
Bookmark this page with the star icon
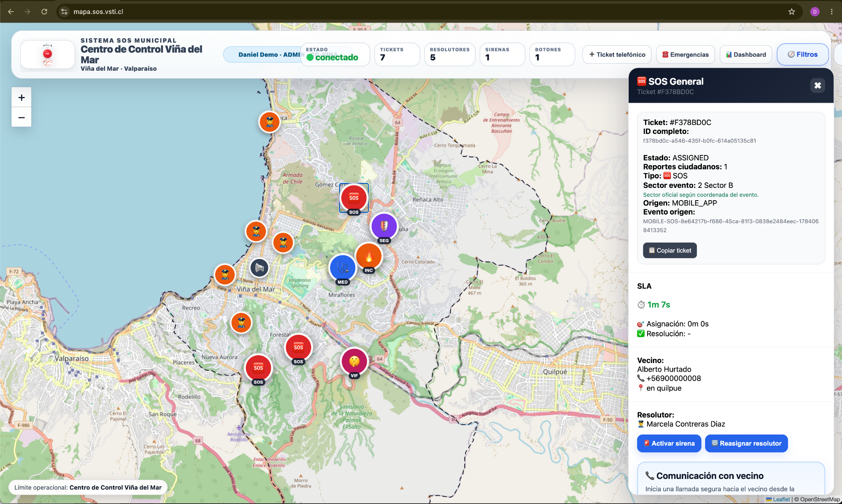tap(791, 12)
